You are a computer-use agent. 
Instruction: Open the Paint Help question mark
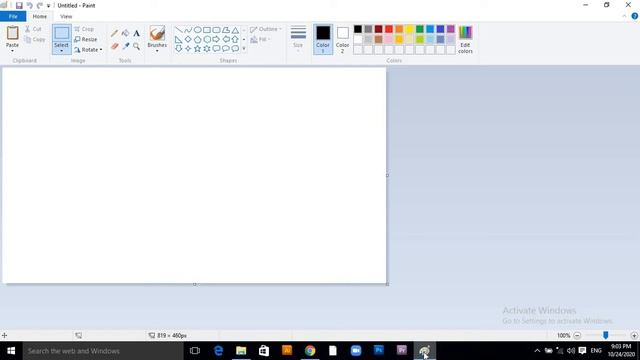click(635, 16)
